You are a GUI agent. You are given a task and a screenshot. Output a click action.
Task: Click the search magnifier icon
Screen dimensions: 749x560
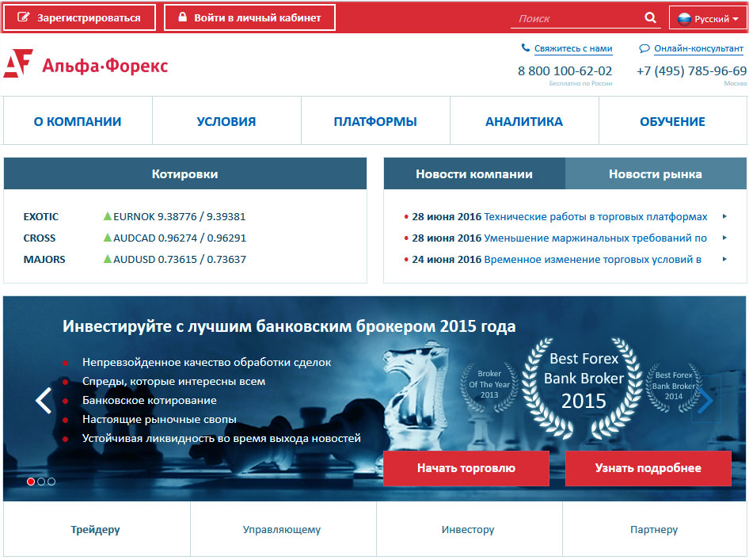650,17
